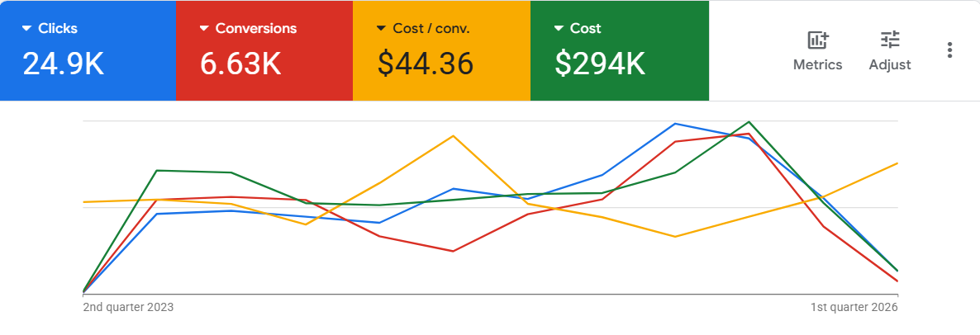Click the highest peak of the blue line
This screenshot has height=335, width=980.
(676, 124)
